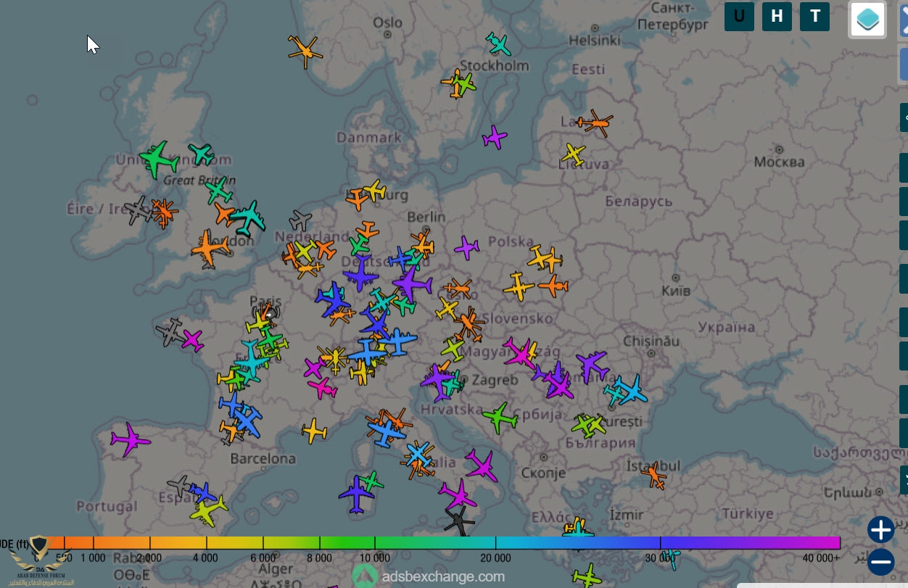Toggle the T filter button
Image resolution: width=908 pixels, height=588 pixels.
pos(814,17)
